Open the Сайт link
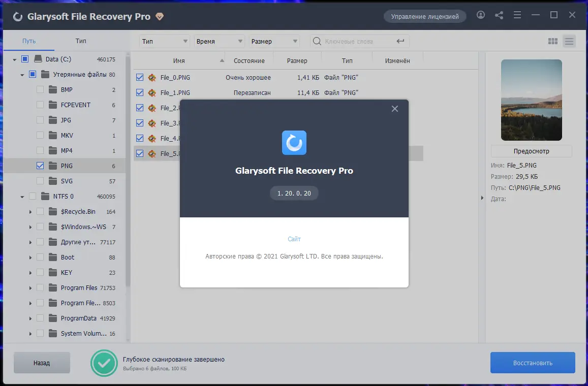 pyautogui.click(x=294, y=239)
